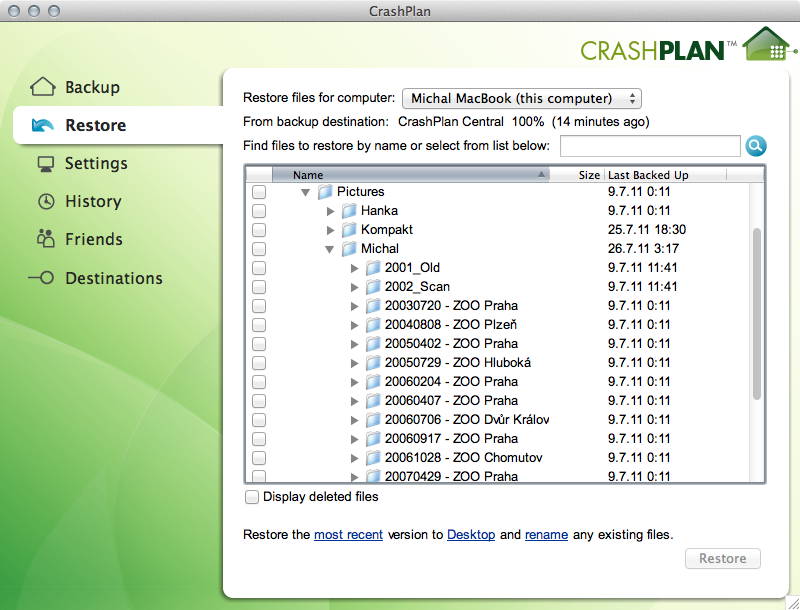Collapse the Pictures folder tree
Screen dimensions: 800x610
click(306, 192)
